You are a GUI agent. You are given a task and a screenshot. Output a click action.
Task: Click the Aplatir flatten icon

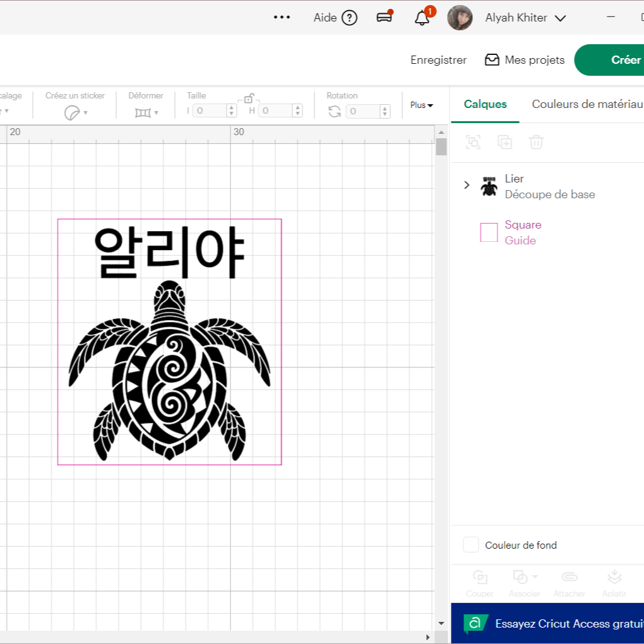click(x=614, y=577)
